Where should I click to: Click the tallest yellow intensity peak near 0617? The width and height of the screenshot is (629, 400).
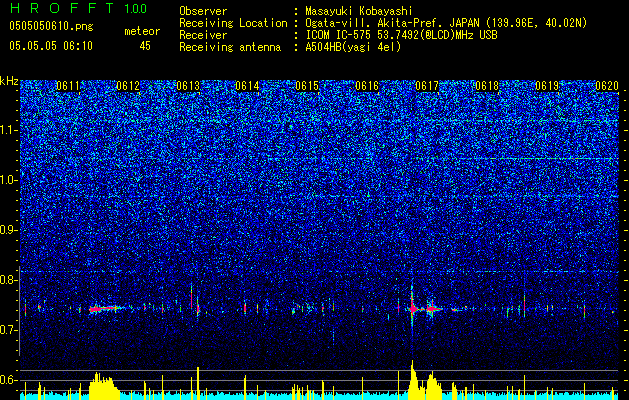412,379
